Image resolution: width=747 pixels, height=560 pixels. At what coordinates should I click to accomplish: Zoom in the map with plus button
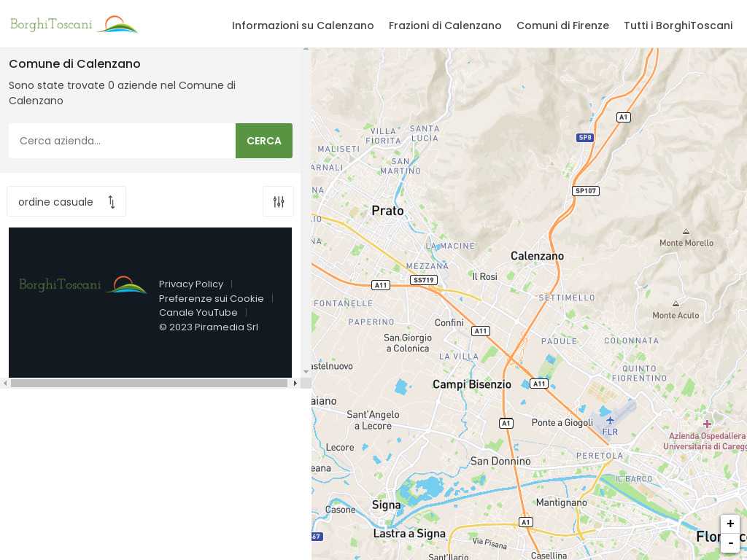point(730,524)
